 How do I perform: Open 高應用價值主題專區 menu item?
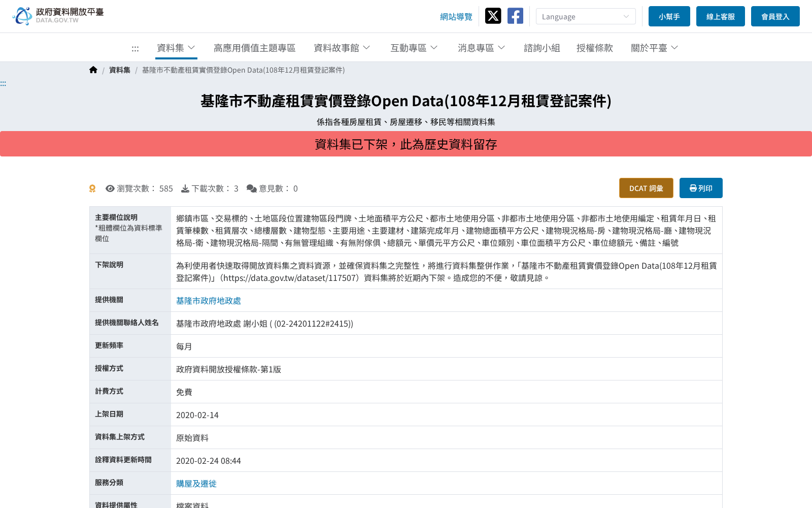254,48
